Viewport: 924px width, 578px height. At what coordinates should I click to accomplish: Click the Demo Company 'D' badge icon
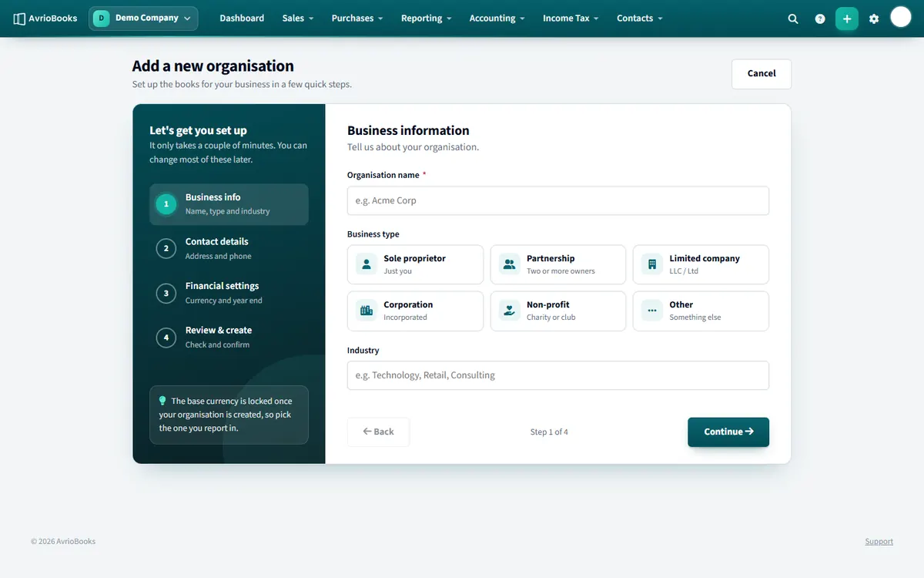pos(102,18)
